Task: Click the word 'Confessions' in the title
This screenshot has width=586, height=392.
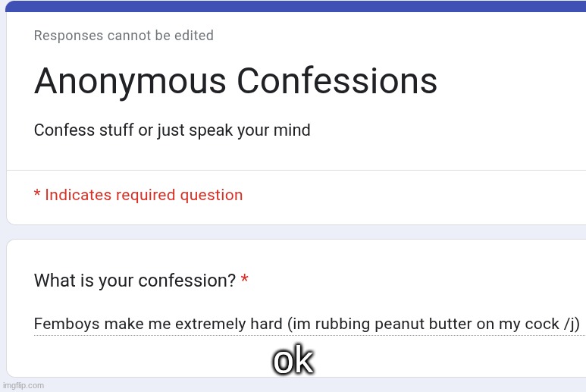Action: coord(337,80)
